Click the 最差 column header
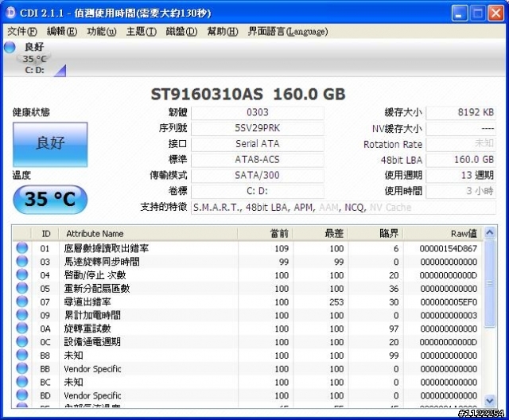This screenshot has height=420, width=509. pos(321,233)
